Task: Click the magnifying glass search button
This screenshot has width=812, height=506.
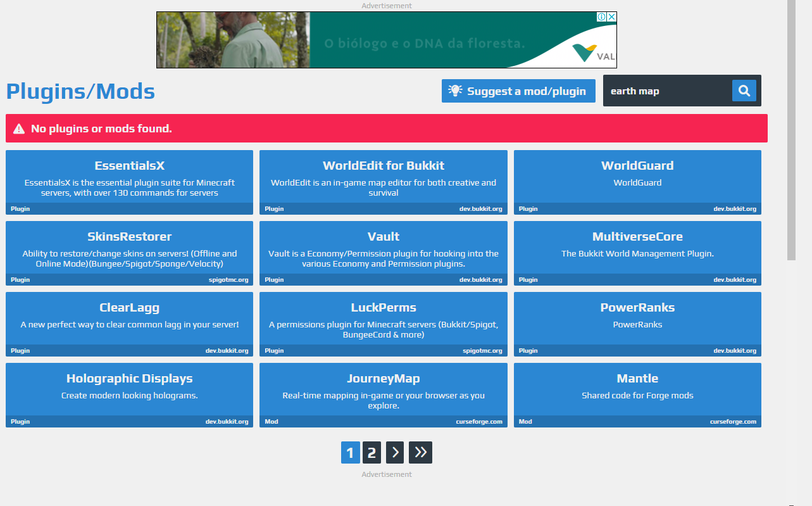Action: [x=744, y=91]
